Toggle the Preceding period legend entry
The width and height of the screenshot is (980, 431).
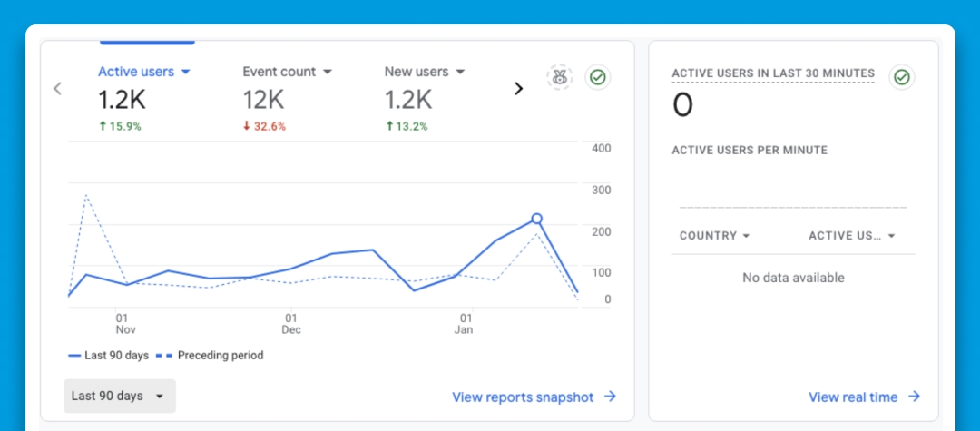click(220, 356)
